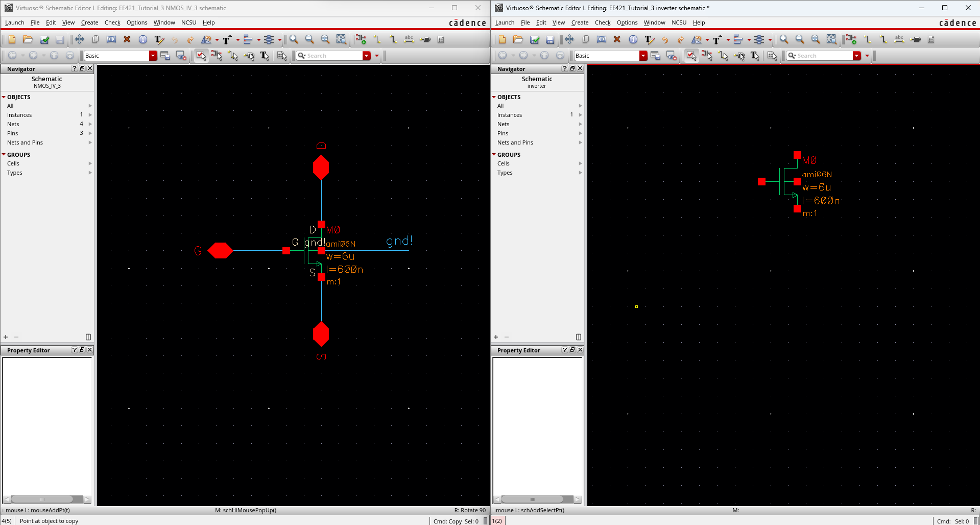980x525 pixels.
Task: Float the Property Editor panel in NMOS_IV_3 window
Action: (82, 350)
